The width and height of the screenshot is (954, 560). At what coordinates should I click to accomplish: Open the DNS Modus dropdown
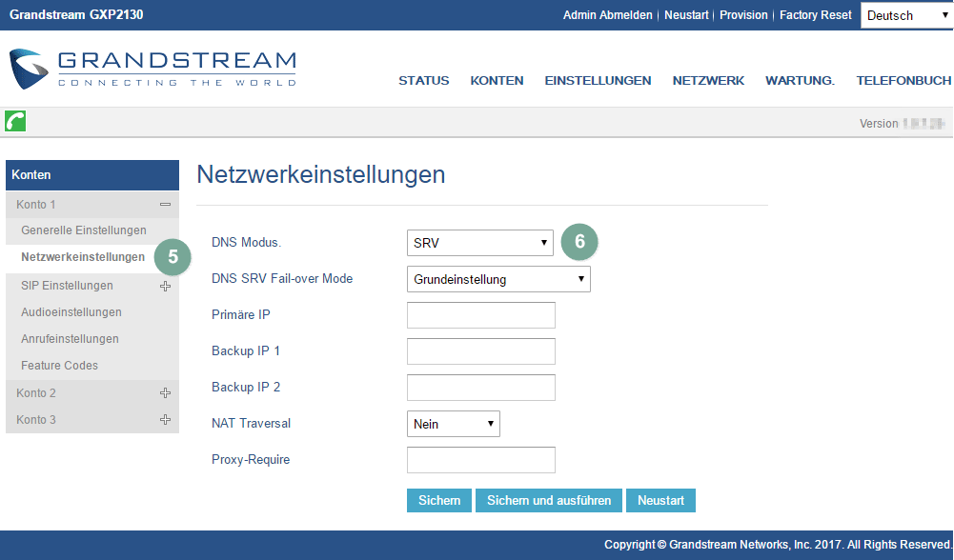point(479,243)
